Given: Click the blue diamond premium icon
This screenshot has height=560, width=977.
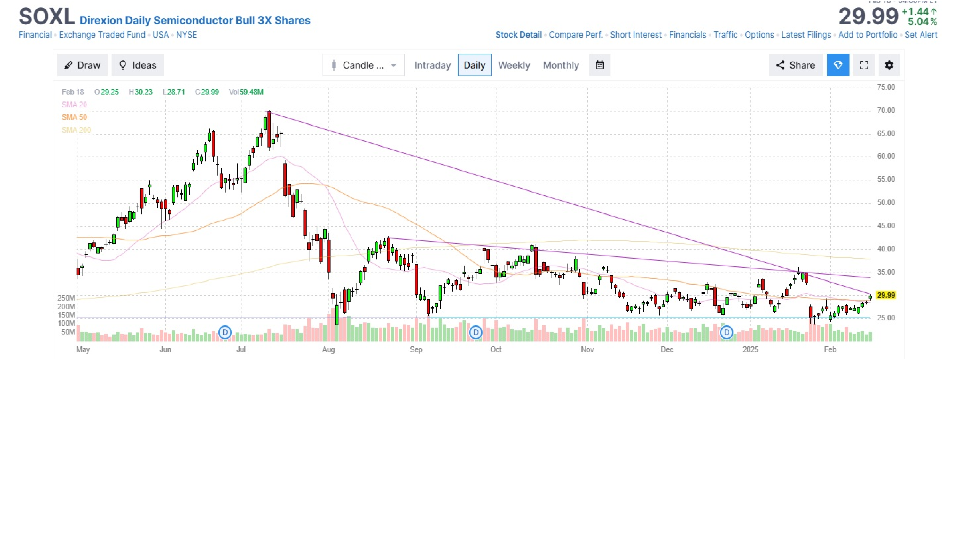Looking at the screenshot, I should [x=838, y=65].
